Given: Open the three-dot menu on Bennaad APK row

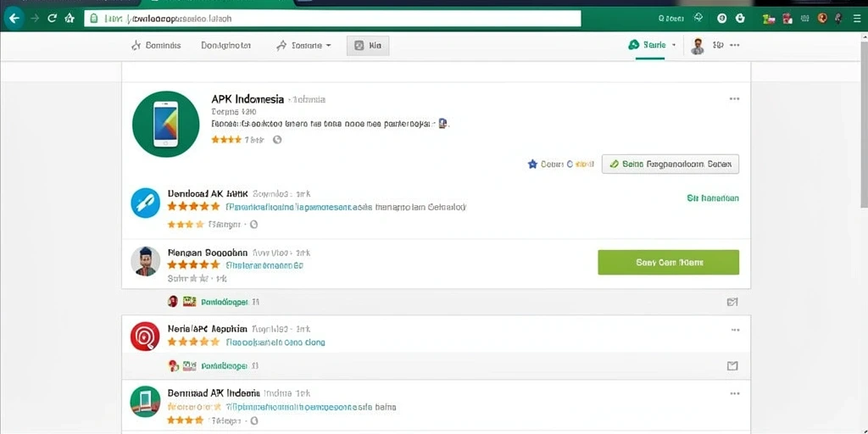Looking at the screenshot, I should pyautogui.click(x=735, y=393).
